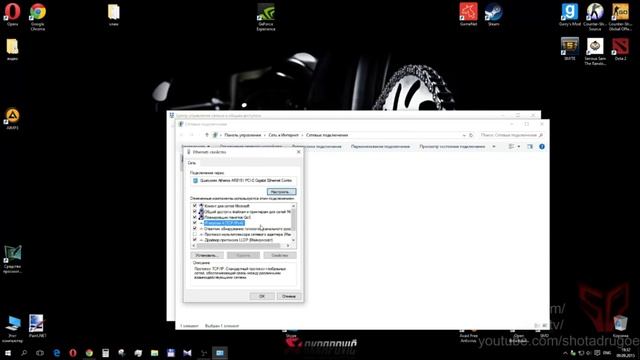
Task: Click the Настроить button
Action: coord(281,192)
